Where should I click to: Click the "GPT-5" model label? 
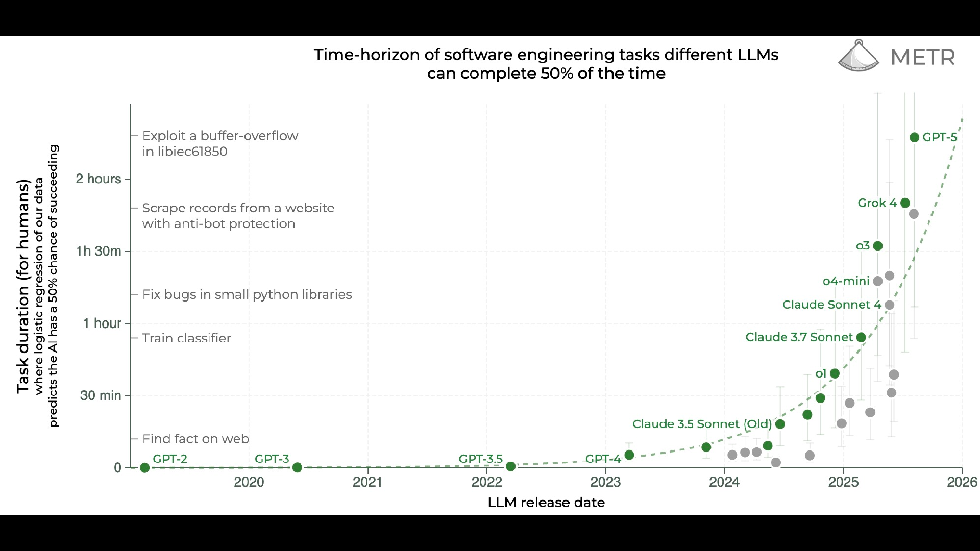(940, 137)
